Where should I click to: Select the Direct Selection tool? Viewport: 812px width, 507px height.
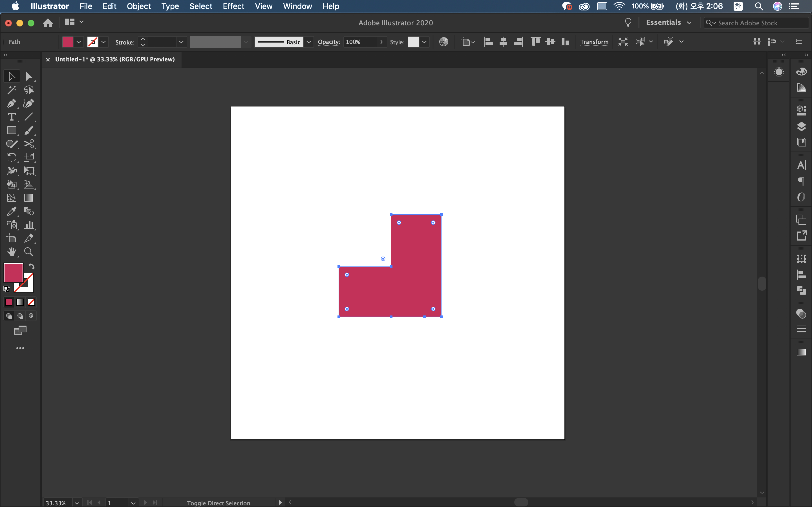pyautogui.click(x=29, y=76)
